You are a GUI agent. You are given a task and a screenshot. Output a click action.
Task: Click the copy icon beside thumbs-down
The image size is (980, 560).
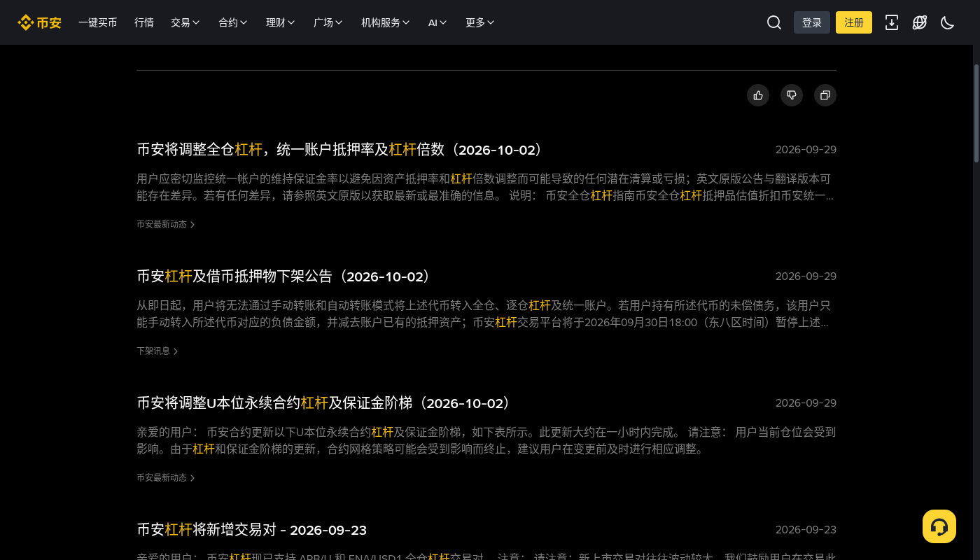click(825, 95)
